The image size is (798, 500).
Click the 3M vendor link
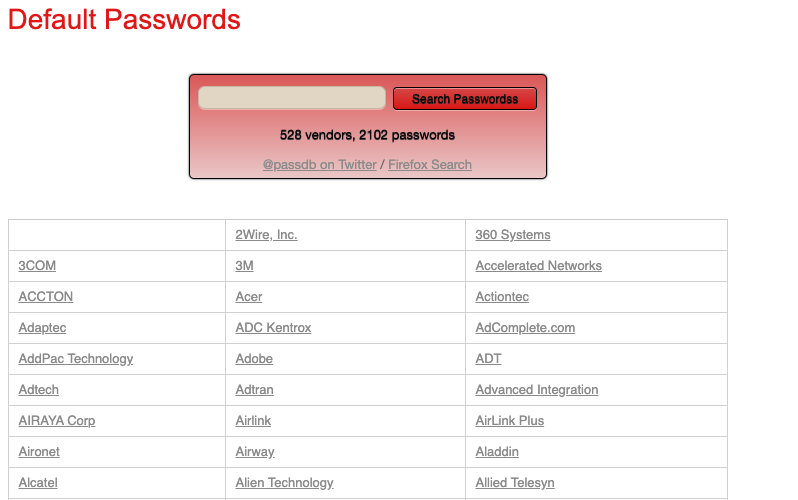click(244, 266)
